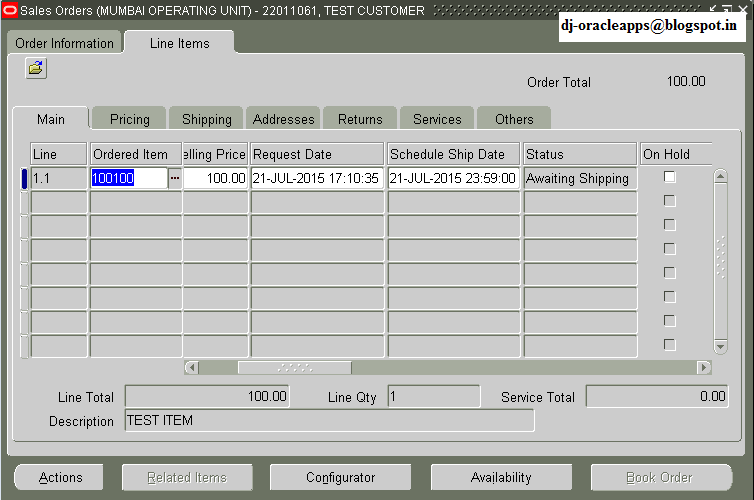
Task: Check item Availability button
Action: point(501,477)
